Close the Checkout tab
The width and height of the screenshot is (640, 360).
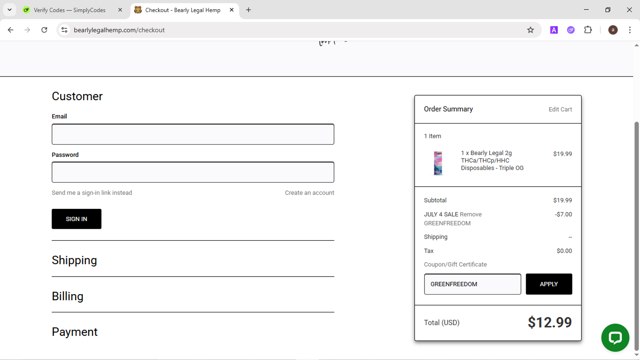point(231,10)
